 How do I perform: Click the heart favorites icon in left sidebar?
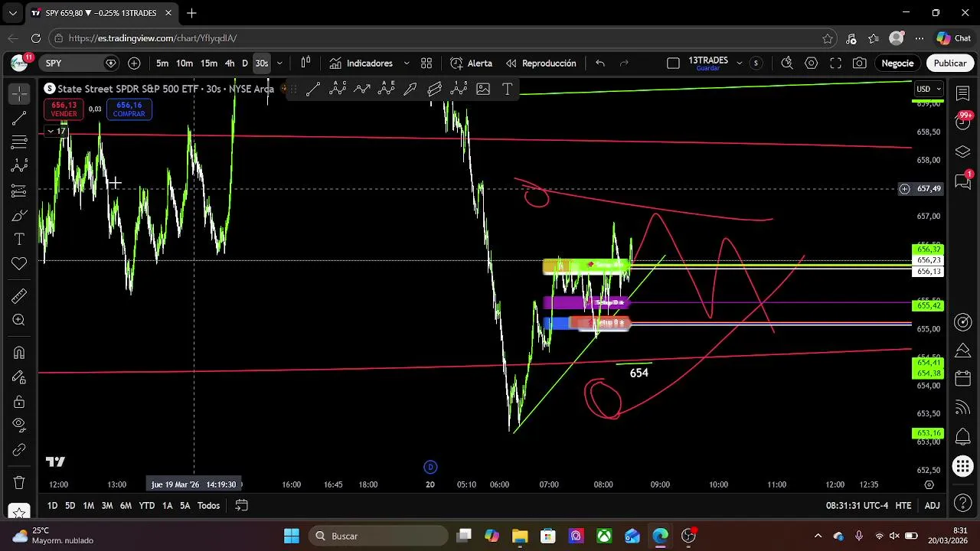click(x=19, y=264)
